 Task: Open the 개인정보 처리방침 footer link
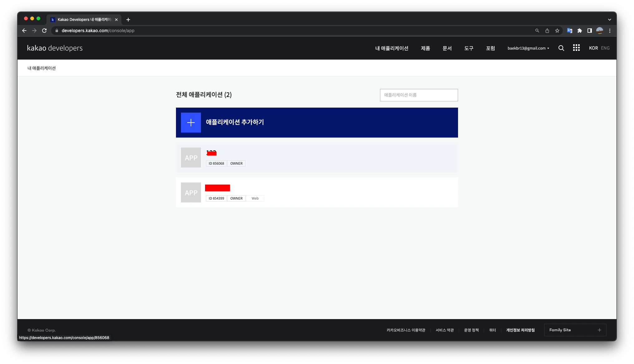click(x=520, y=330)
